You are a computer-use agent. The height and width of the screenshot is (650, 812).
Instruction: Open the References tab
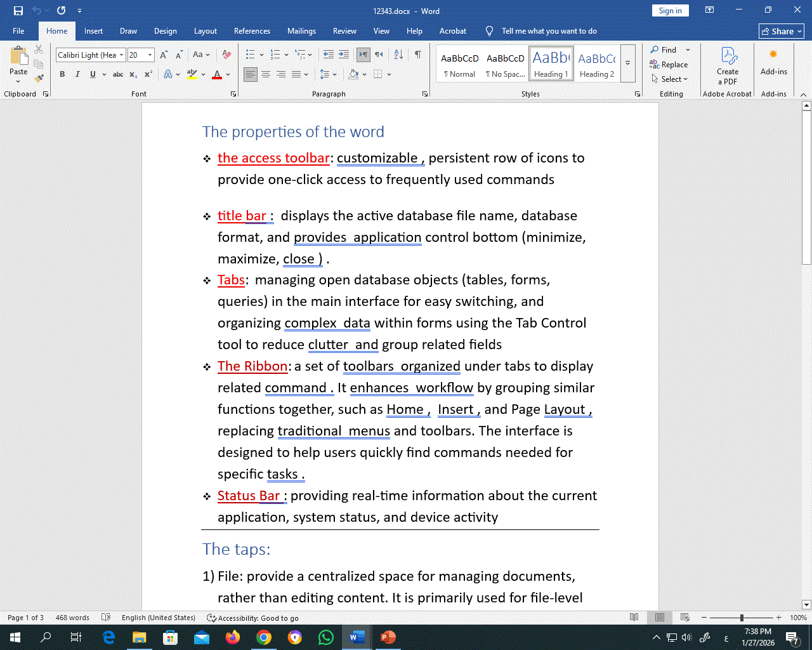[x=252, y=31]
